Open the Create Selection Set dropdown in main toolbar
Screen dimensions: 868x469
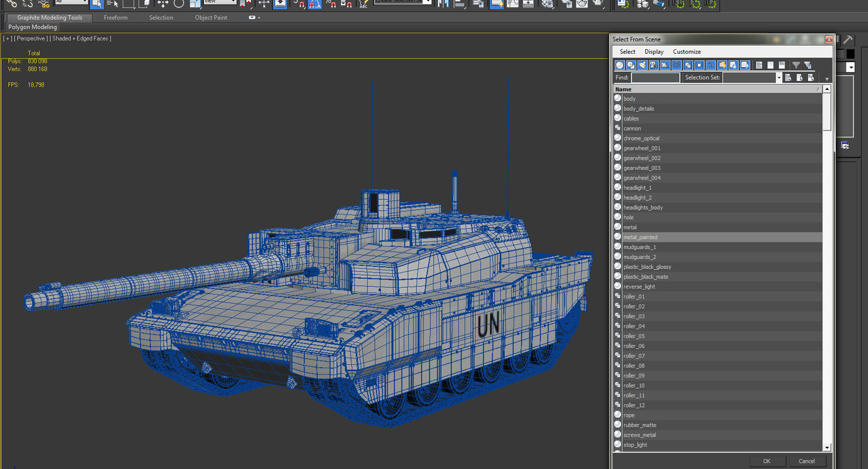coord(404,2)
